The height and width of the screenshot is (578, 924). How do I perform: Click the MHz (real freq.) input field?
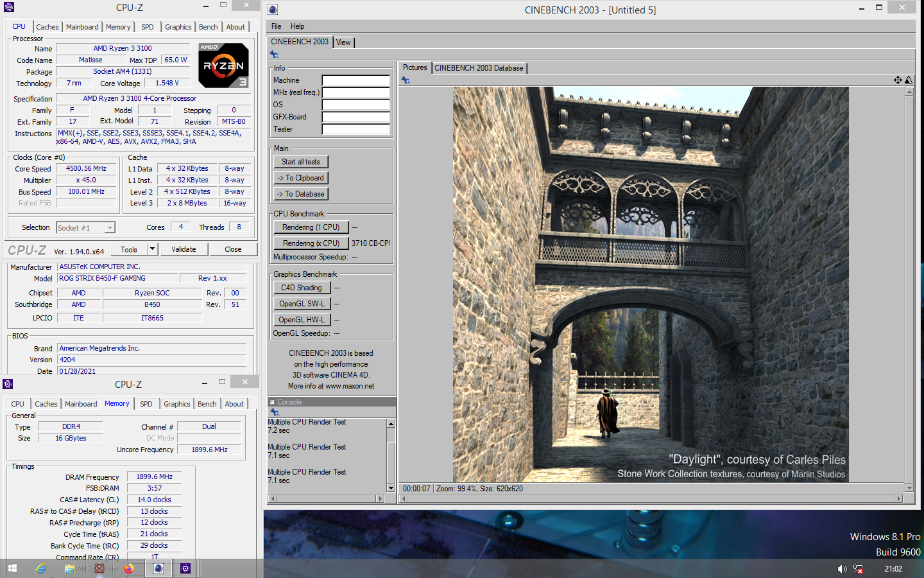[356, 92]
